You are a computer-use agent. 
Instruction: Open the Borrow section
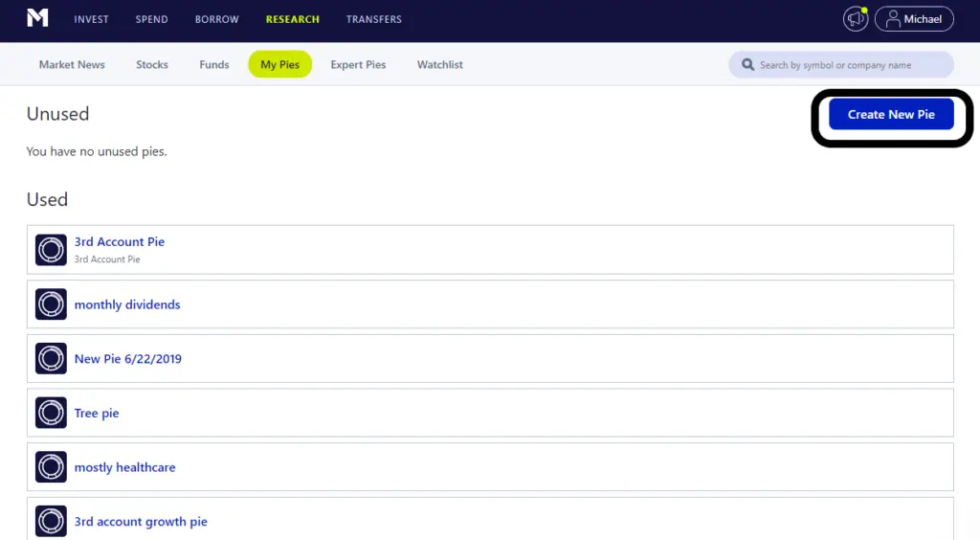217,19
